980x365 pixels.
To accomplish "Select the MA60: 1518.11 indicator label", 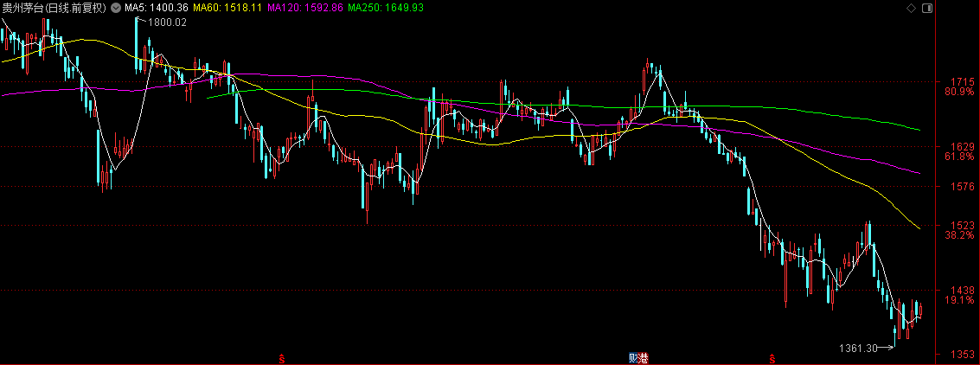I will [x=227, y=8].
